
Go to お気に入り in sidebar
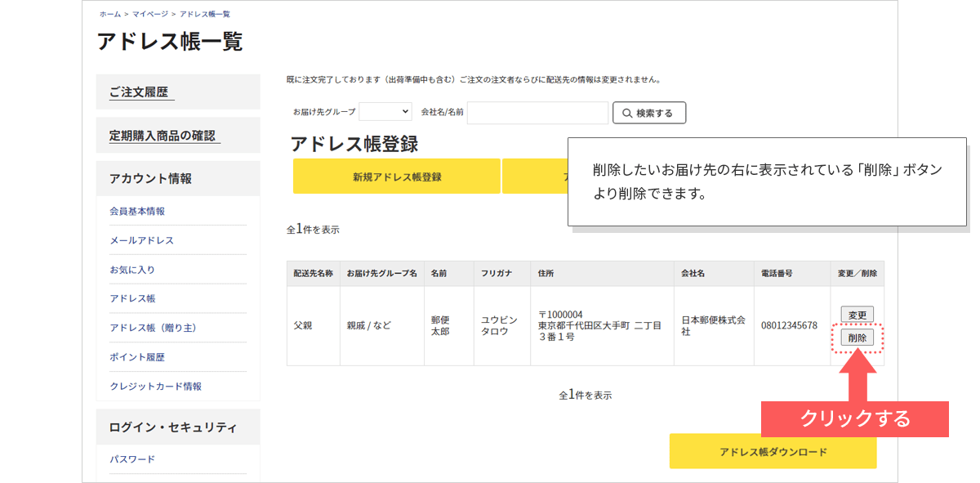click(132, 270)
